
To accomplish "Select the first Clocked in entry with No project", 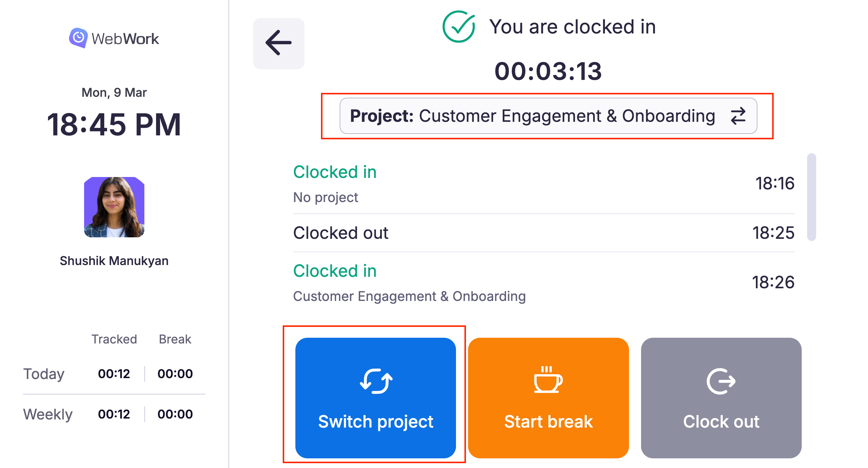I will (x=543, y=184).
